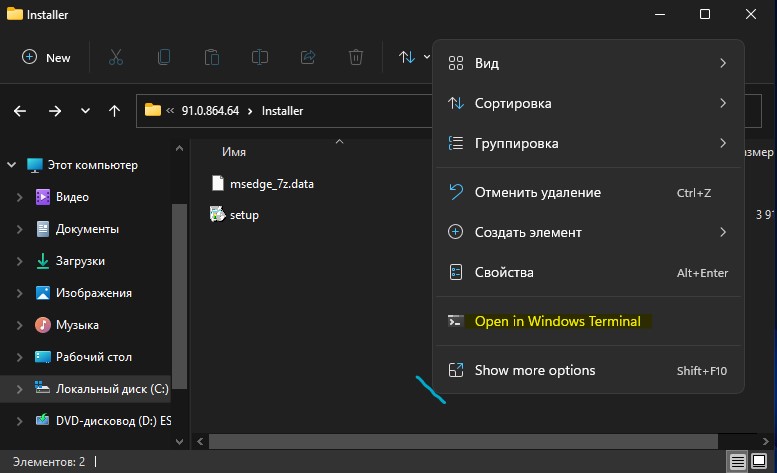Click horizontal scrollbar left arrow

coord(200,441)
